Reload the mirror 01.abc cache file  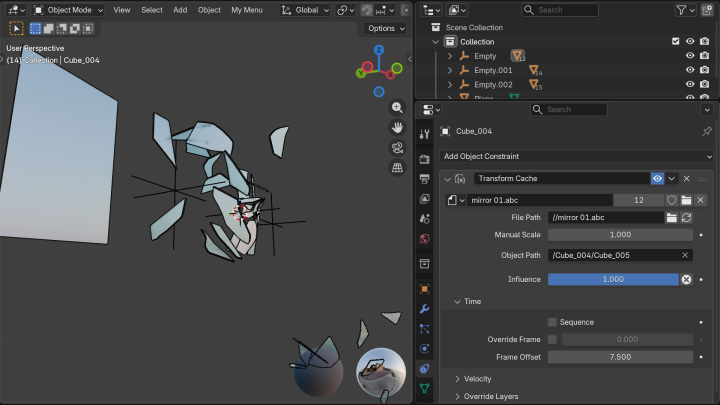coord(687,217)
